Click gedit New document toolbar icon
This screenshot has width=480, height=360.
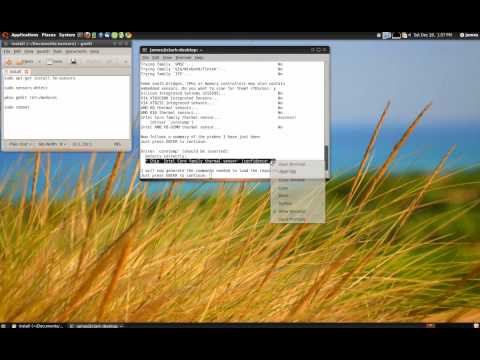pos(9,62)
